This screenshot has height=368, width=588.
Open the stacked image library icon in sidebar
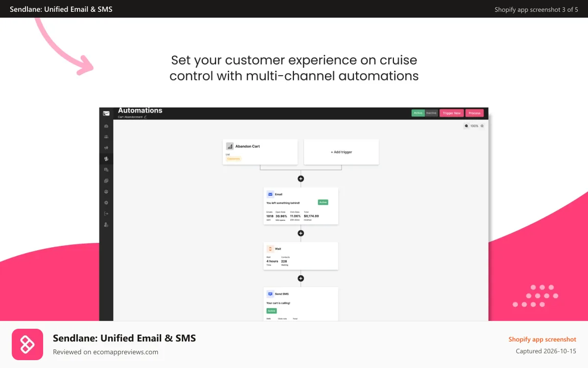(106, 181)
